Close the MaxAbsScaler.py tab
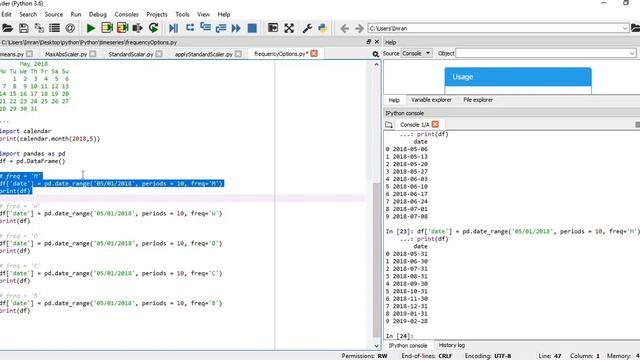The image size is (640, 360). (x=93, y=54)
